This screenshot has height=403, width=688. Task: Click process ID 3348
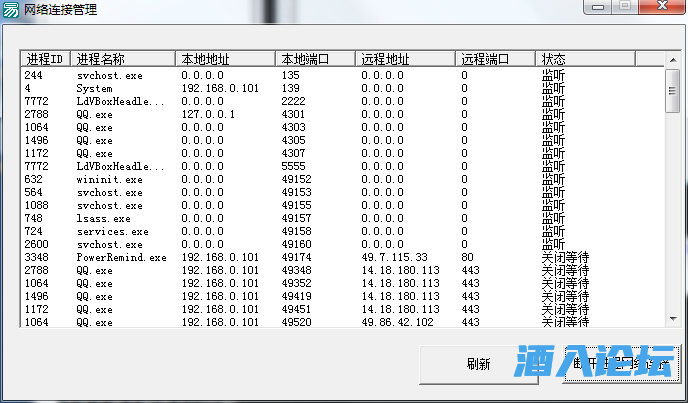[x=36, y=257]
